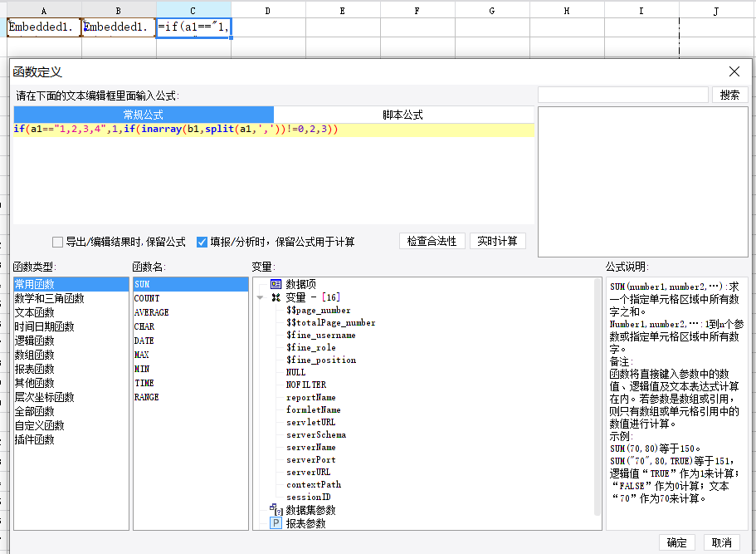Click the 变量 variables node icon

tap(276, 297)
